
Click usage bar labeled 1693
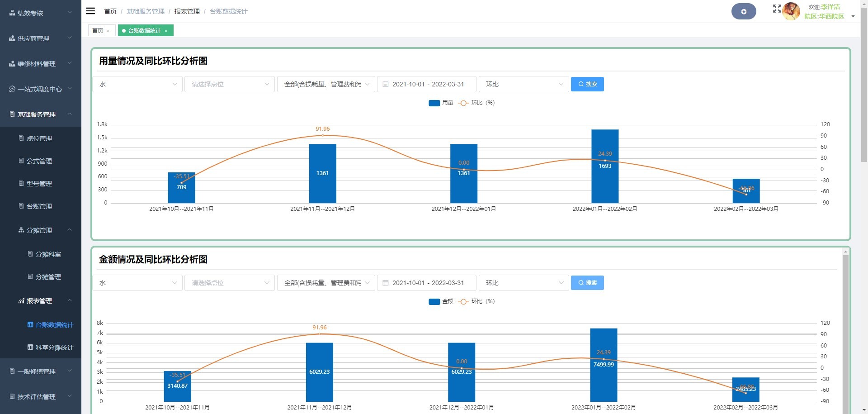(605, 166)
